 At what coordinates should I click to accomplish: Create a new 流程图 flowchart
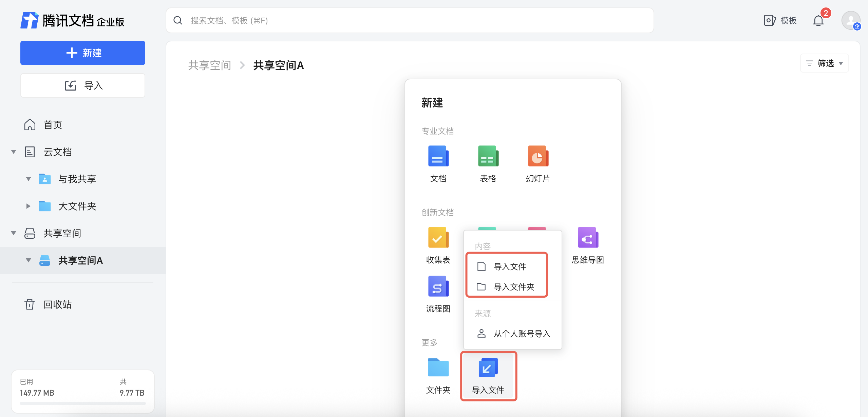pyautogui.click(x=438, y=287)
